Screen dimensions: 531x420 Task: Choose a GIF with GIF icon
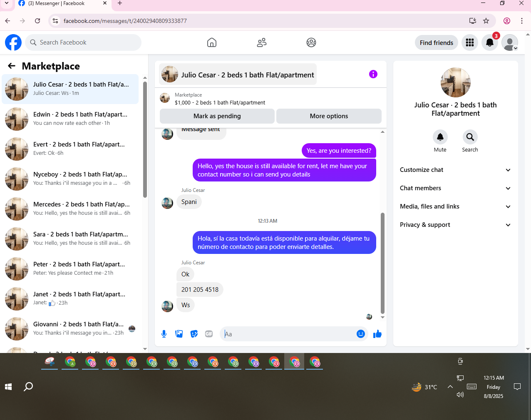pos(209,334)
